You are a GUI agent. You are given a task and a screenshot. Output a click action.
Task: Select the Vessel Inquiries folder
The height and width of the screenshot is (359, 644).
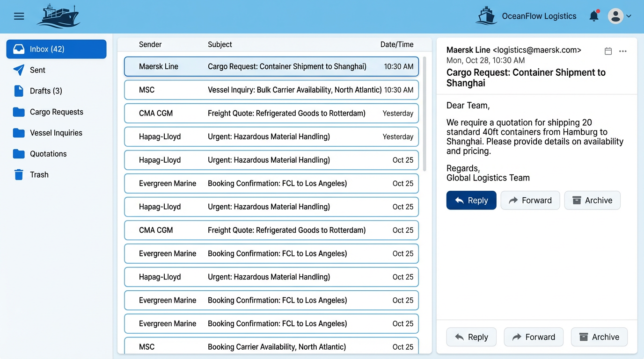[56, 133]
